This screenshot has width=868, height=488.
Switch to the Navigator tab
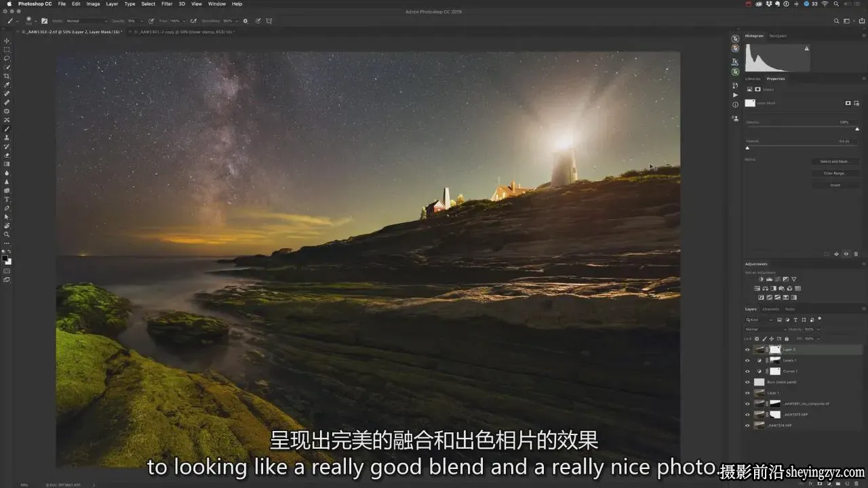coord(778,36)
